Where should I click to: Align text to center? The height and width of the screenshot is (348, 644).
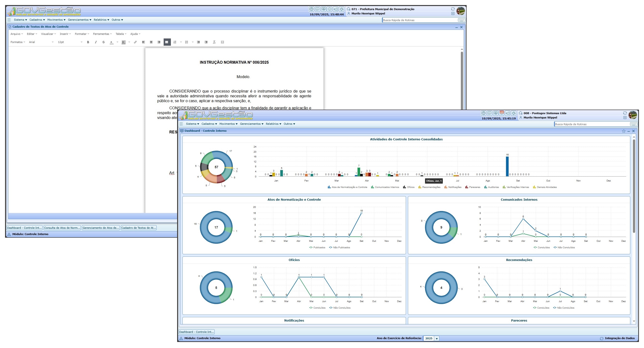[151, 42]
